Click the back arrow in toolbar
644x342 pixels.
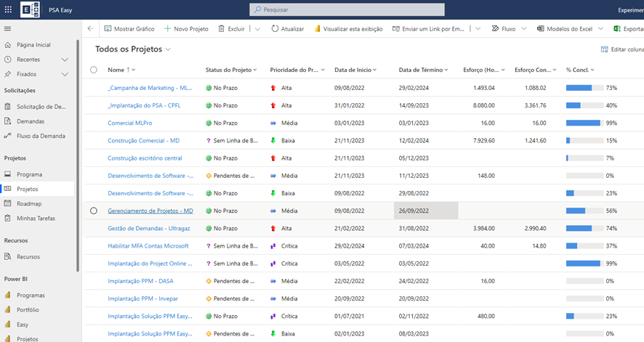click(90, 29)
